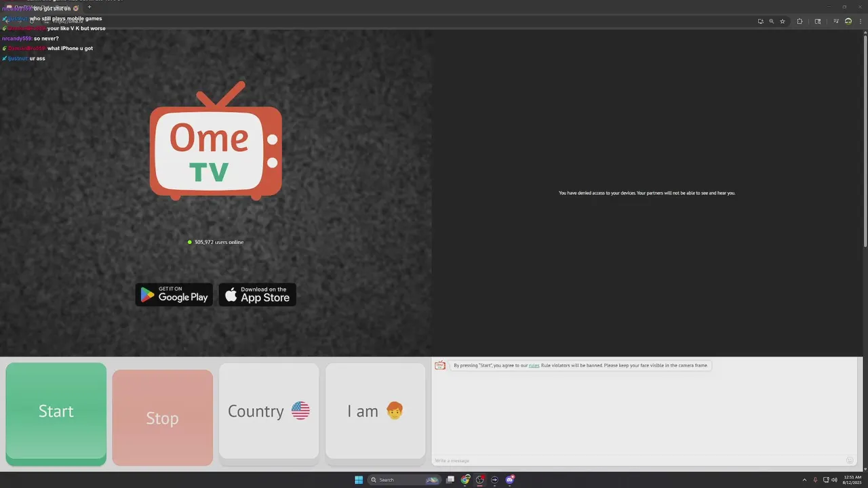Screen dimensions: 868x488
Task: Open the browser media control icon
Action: coord(836,21)
